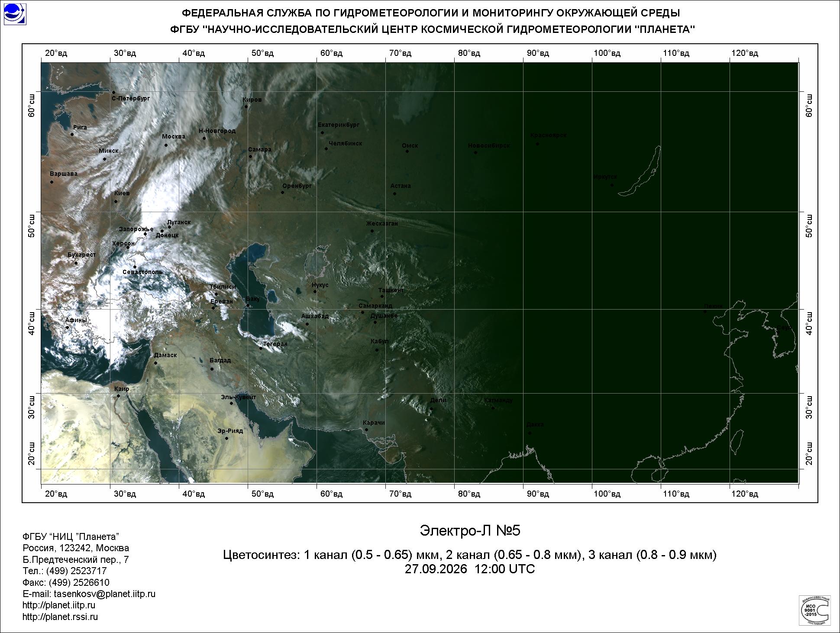840x633 pixels.
Task: Click the Ташкент city marker
Action: (x=382, y=296)
